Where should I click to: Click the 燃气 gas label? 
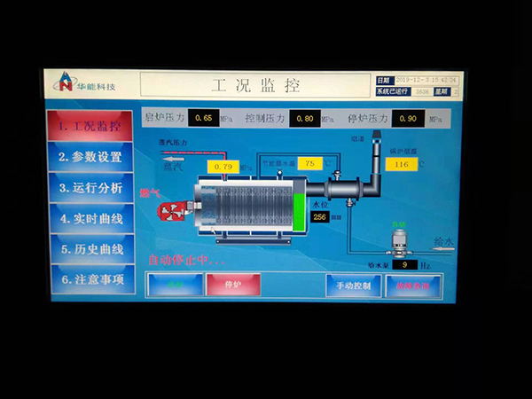click(x=150, y=192)
